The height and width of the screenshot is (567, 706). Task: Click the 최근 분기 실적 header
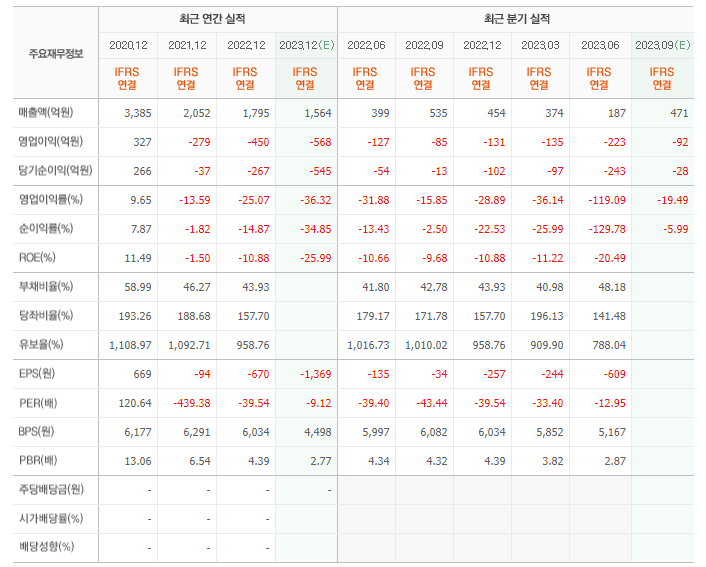(x=517, y=19)
